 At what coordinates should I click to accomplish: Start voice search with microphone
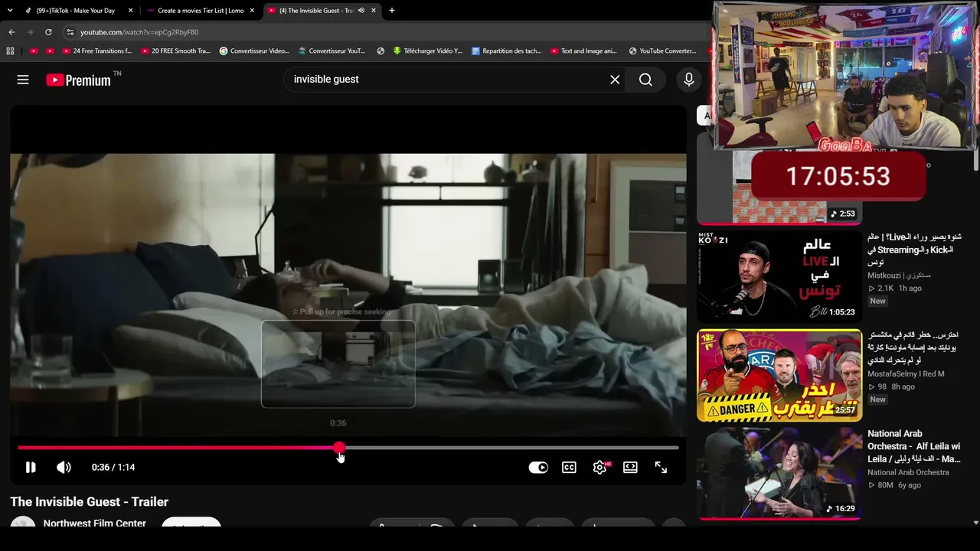(689, 80)
